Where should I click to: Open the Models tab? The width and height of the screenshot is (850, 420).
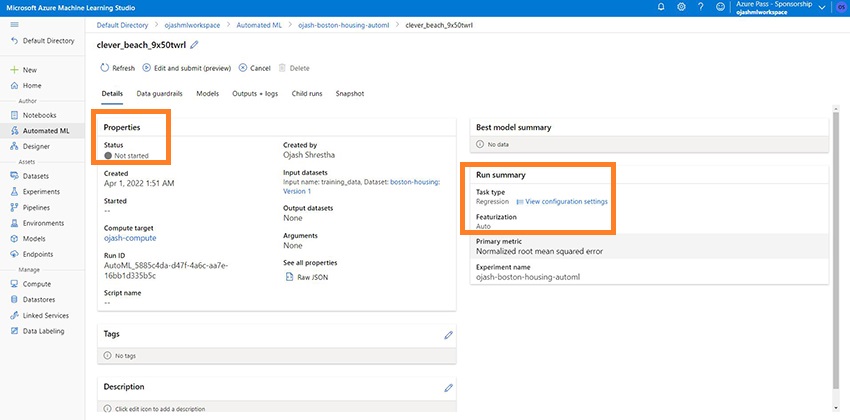(207, 93)
